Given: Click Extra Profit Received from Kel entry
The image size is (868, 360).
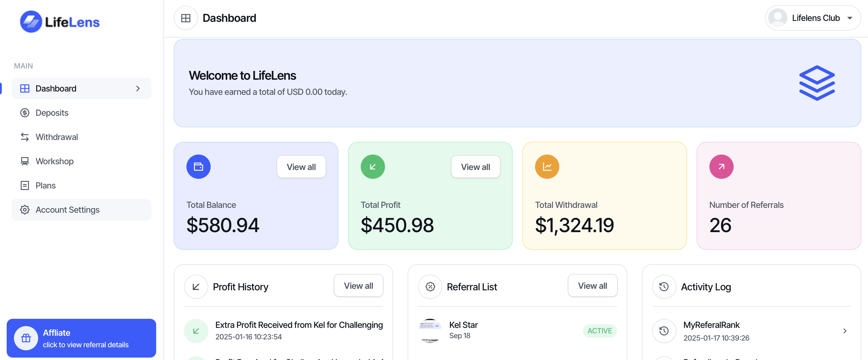Looking at the screenshot, I should coord(299,325).
